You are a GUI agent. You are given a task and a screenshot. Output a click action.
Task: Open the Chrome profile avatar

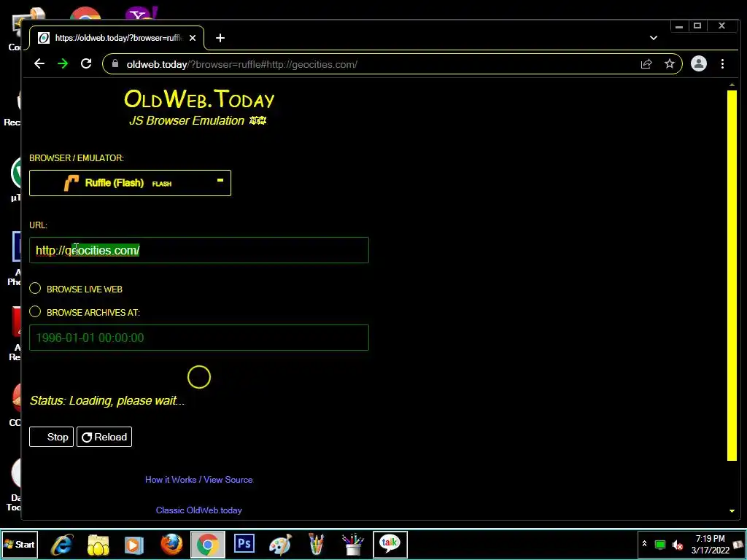pos(699,64)
